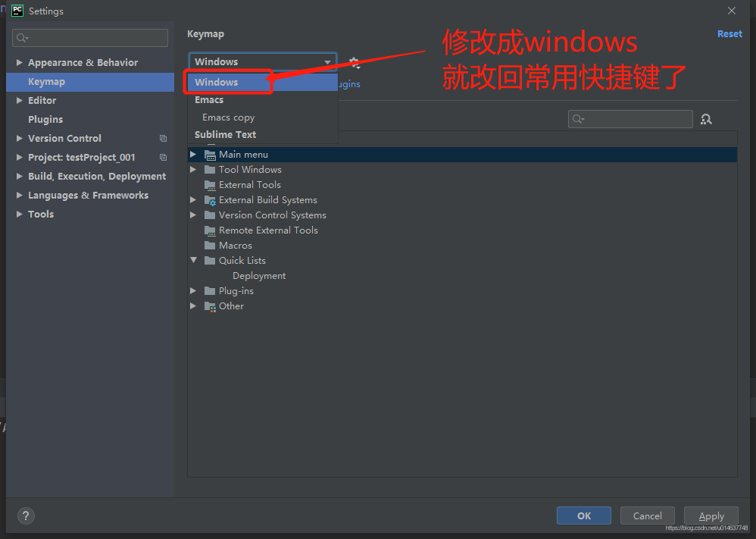Select the Plug-ins folder icon
The height and width of the screenshot is (539, 756).
pos(210,291)
